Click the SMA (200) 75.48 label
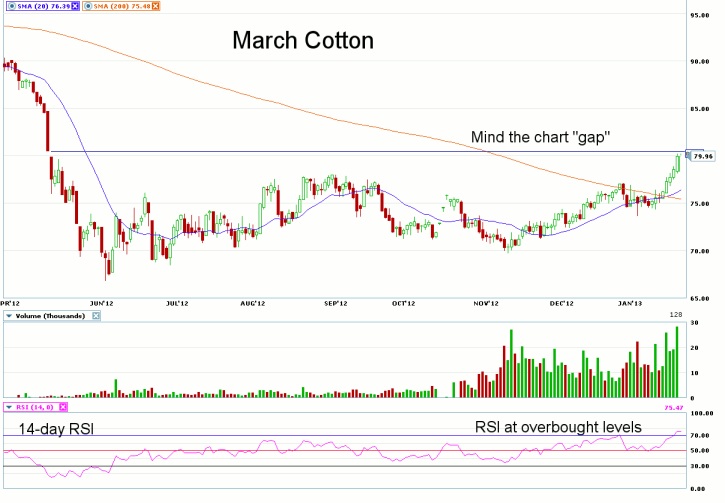The height and width of the screenshot is (503, 725). (122, 6)
